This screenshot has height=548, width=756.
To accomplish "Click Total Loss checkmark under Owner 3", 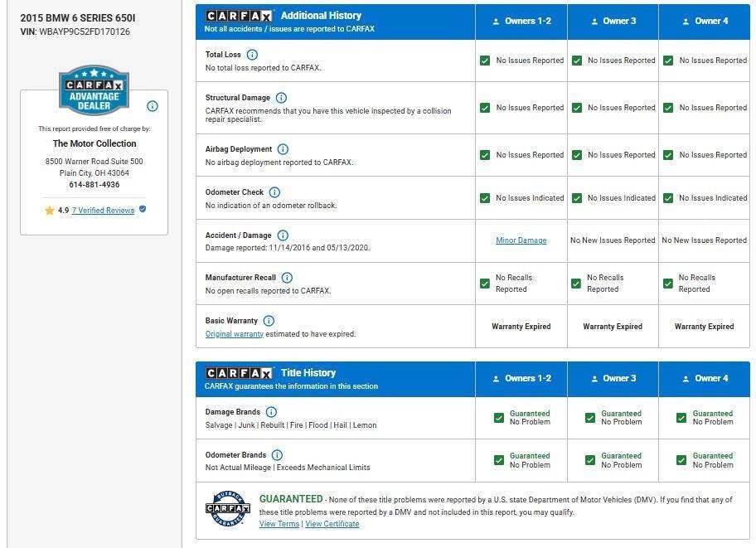I will pos(577,61).
